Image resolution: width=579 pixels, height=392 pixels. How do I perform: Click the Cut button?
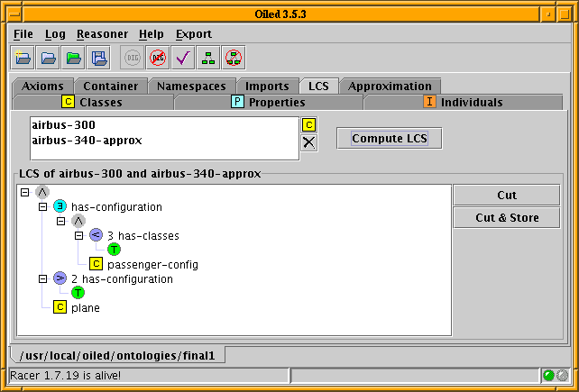pyautogui.click(x=507, y=195)
